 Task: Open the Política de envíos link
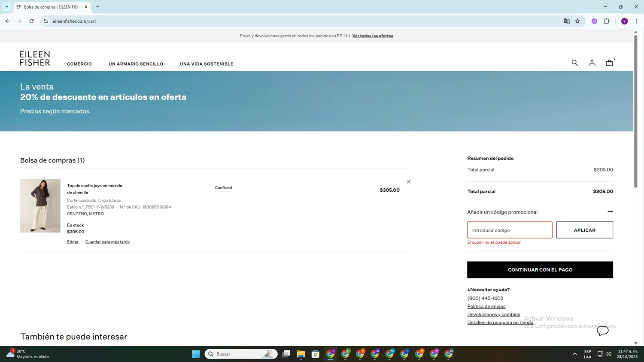[x=486, y=306]
